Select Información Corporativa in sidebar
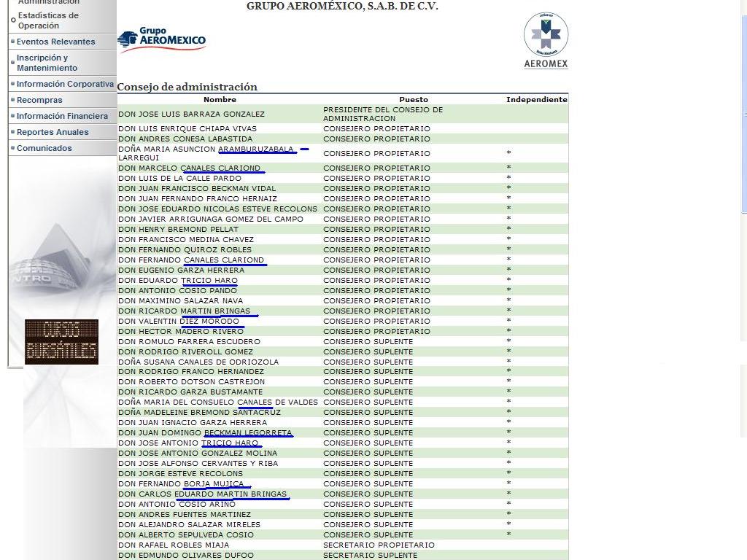 pos(65,84)
